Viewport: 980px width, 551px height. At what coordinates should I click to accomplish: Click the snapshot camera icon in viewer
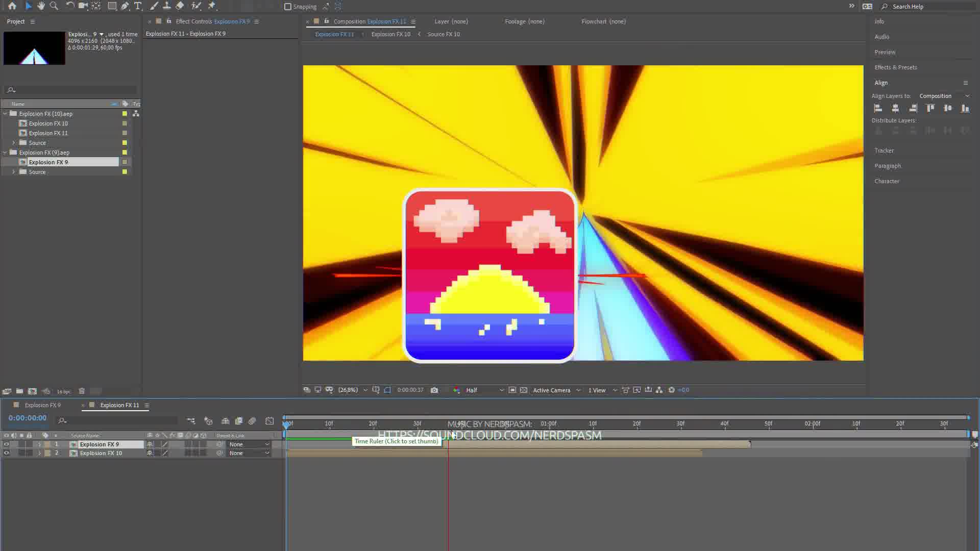[434, 390]
